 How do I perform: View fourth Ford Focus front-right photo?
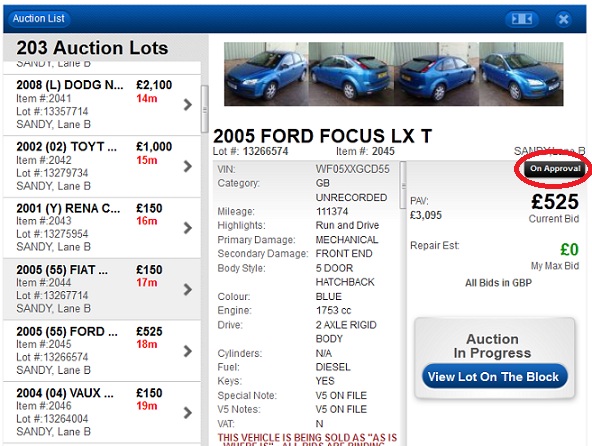(x=521, y=74)
